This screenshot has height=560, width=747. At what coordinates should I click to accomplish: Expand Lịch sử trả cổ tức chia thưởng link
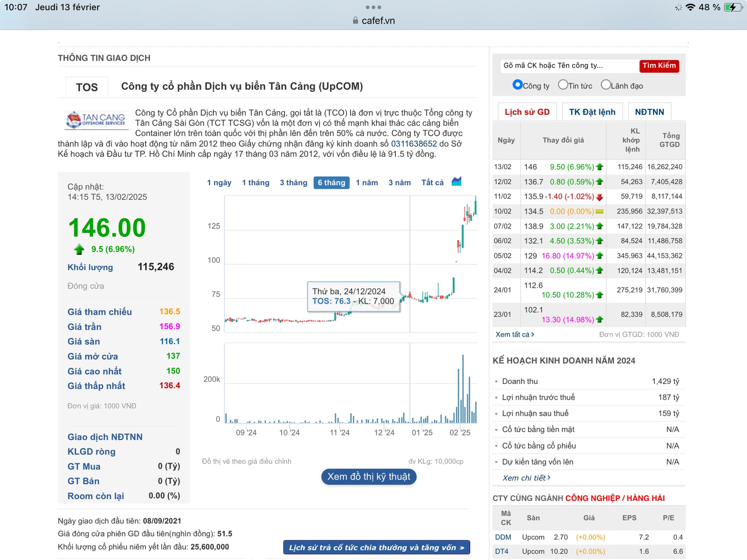[x=376, y=548]
